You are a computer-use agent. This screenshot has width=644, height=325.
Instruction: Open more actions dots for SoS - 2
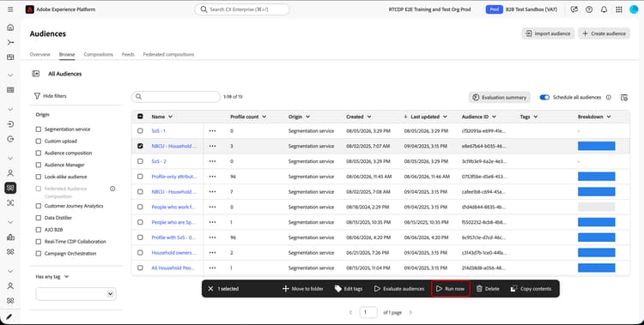click(x=212, y=161)
